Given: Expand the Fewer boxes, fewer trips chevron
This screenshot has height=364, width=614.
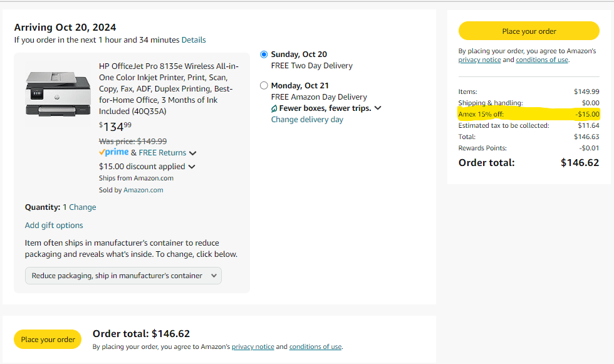Looking at the screenshot, I should coord(378,108).
